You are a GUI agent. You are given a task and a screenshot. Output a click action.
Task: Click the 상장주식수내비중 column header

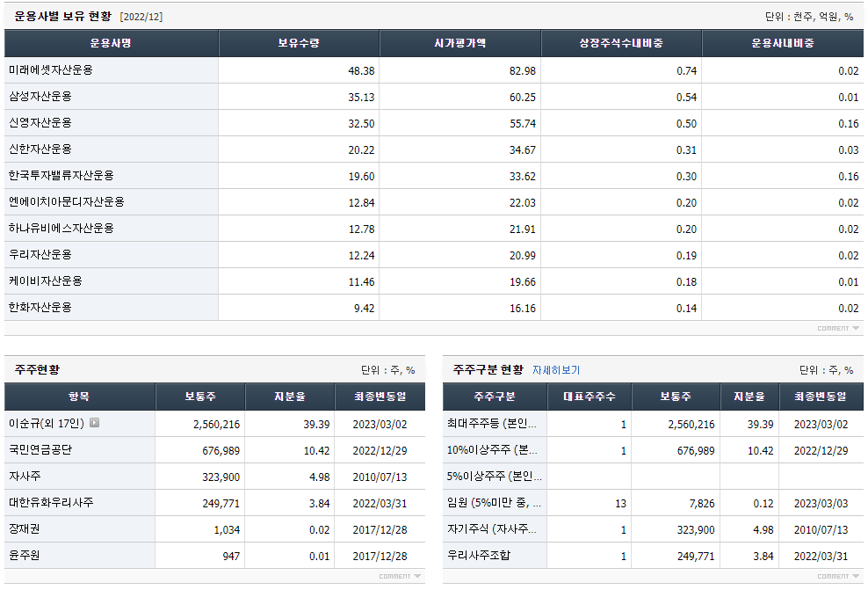tap(621, 43)
